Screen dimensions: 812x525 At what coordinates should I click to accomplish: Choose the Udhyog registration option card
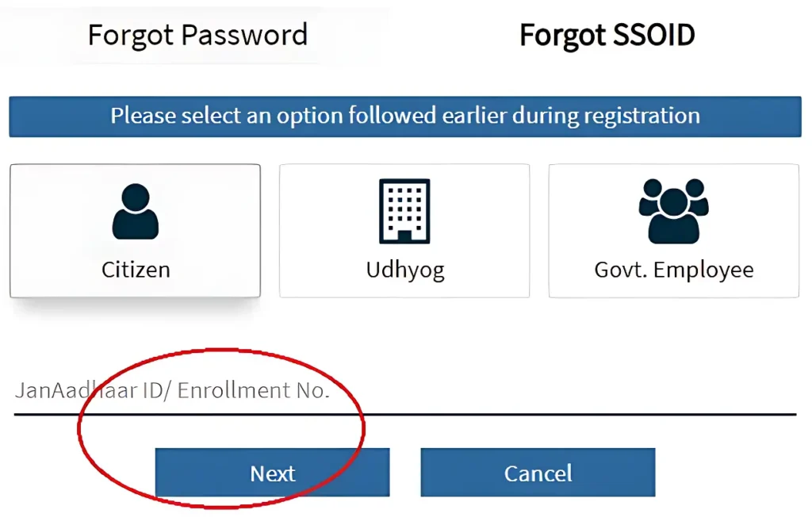pos(404,231)
